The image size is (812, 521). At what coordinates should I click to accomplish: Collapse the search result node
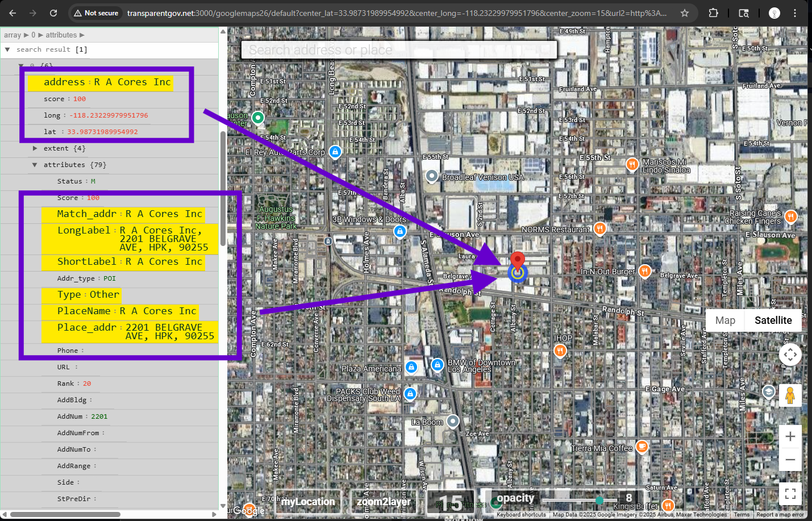[7, 49]
